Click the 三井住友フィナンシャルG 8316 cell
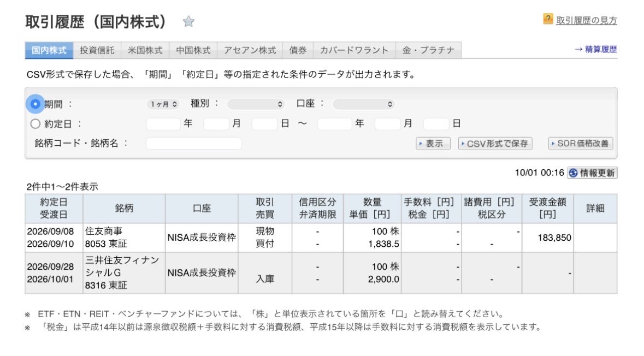644x356 pixels. pyautogui.click(x=124, y=272)
